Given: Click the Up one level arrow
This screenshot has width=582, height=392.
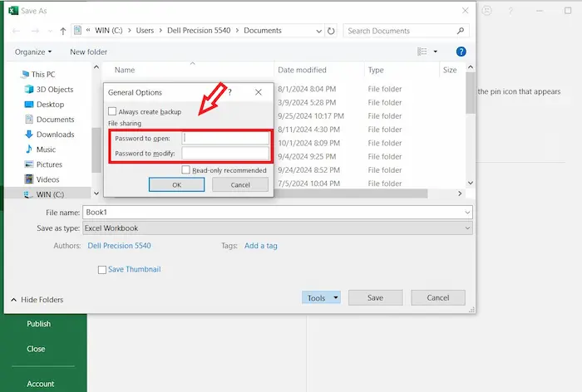Looking at the screenshot, I should 62,32.
